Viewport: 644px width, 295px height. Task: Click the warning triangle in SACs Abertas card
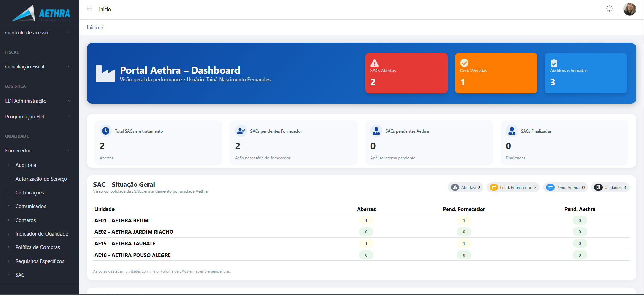375,63
